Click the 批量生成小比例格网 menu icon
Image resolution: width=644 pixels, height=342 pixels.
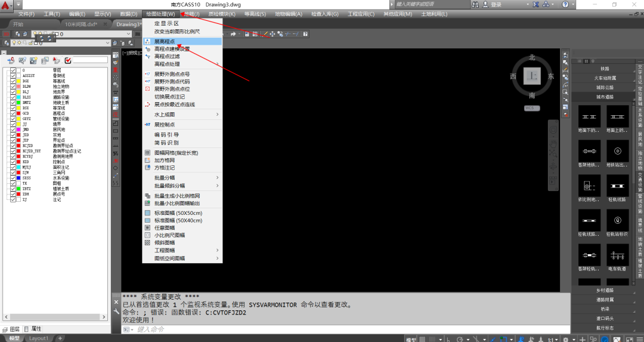tap(148, 196)
